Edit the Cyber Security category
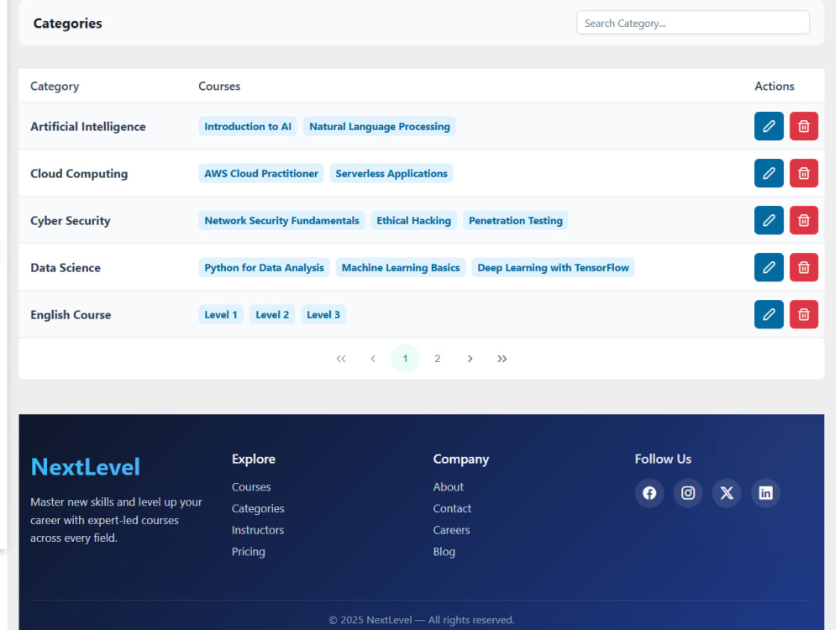Screen dimensions: 840x630 tap(769, 220)
